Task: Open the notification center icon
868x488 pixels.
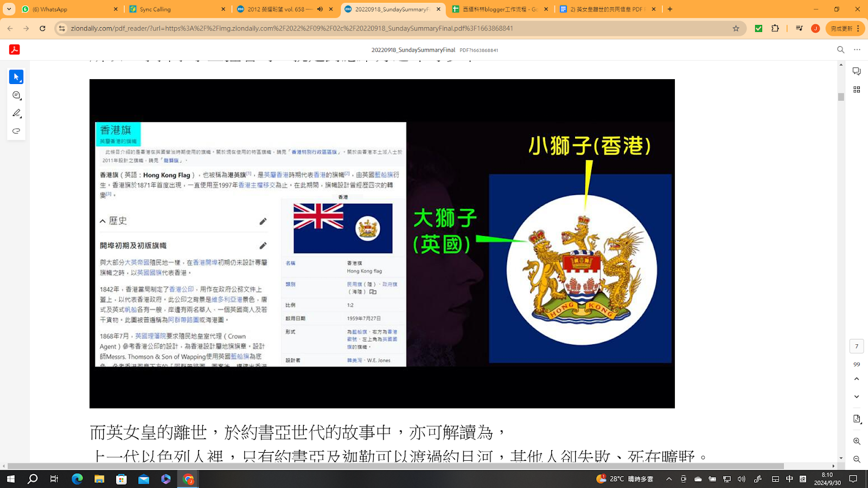Action: point(853,479)
